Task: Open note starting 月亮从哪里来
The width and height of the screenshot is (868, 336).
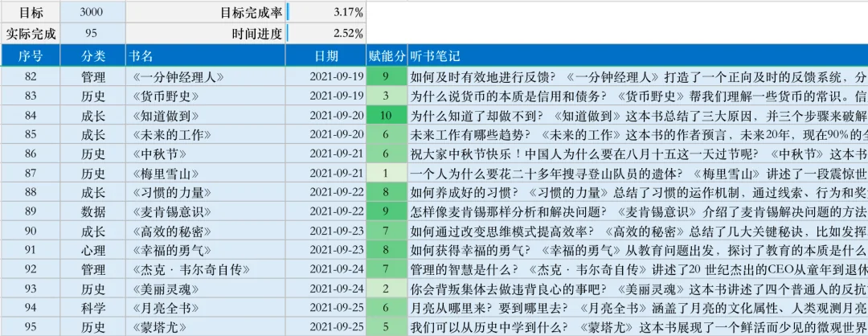Action: [x=637, y=308]
